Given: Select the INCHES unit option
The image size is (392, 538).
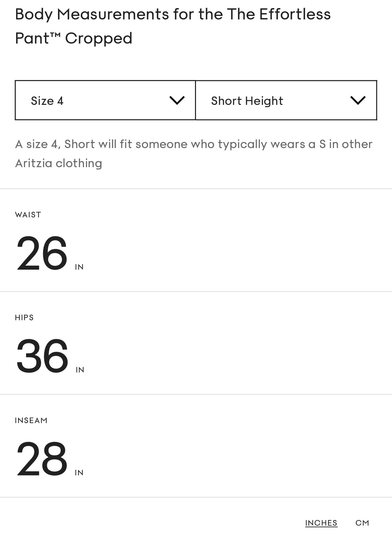Looking at the screenshot, I should 321,523.
